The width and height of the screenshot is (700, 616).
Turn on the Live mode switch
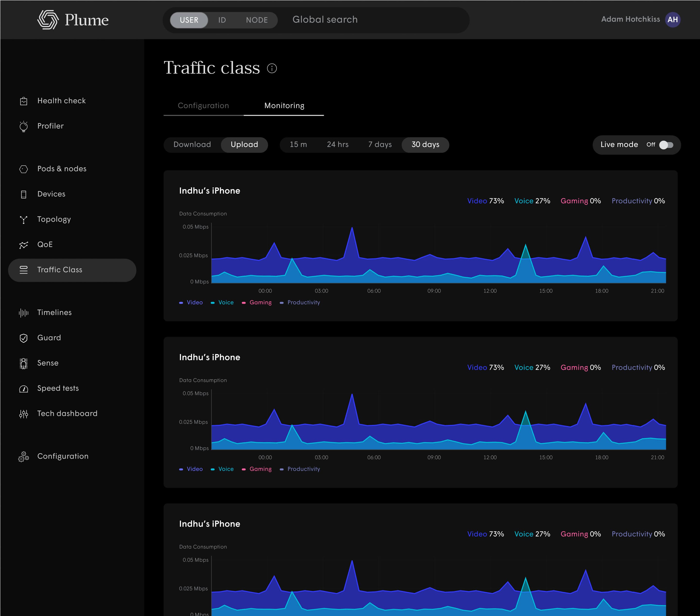[x=666, y=145]
